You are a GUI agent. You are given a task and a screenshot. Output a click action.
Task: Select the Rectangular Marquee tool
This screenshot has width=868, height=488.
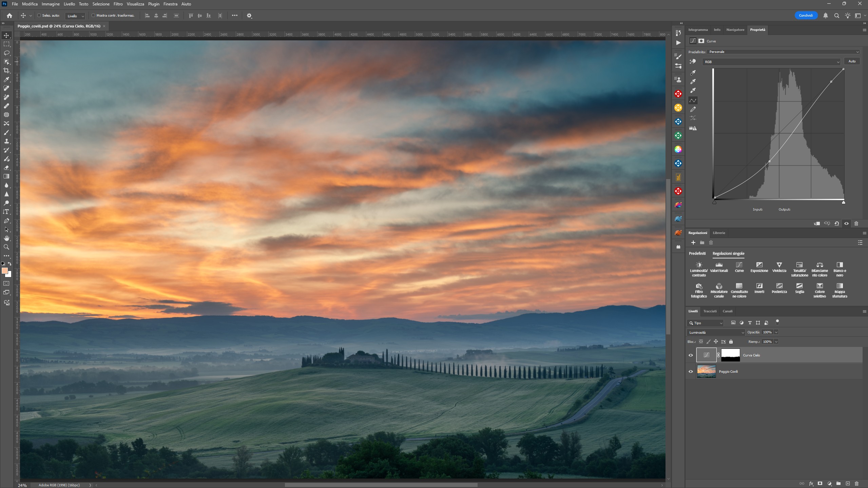coord(6,44)
